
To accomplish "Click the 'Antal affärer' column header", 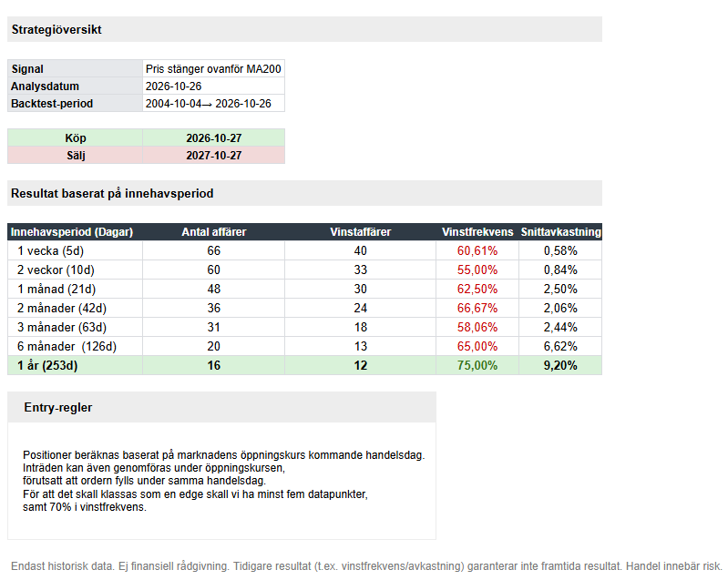I will pyautogui.click(x=213, y=232).
